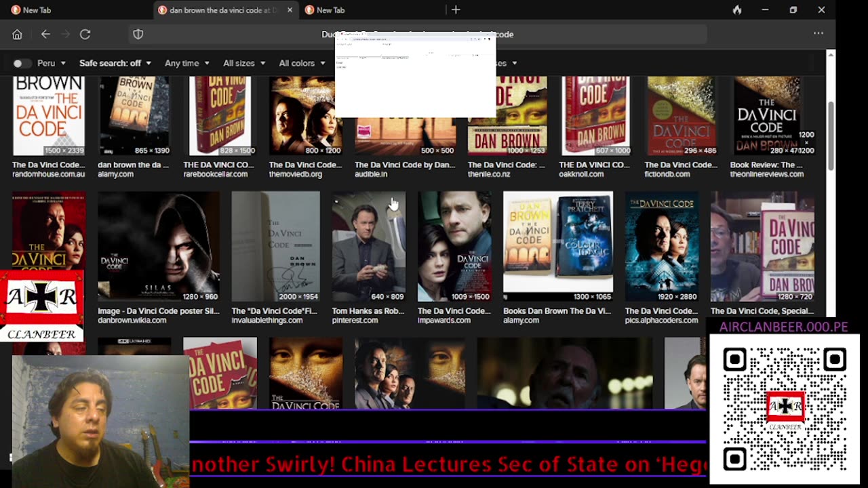The width and height of the screenshot is (868, 488).
Task: Open Silas poster from danbrown.wikia.com
Action: [159, 246]
